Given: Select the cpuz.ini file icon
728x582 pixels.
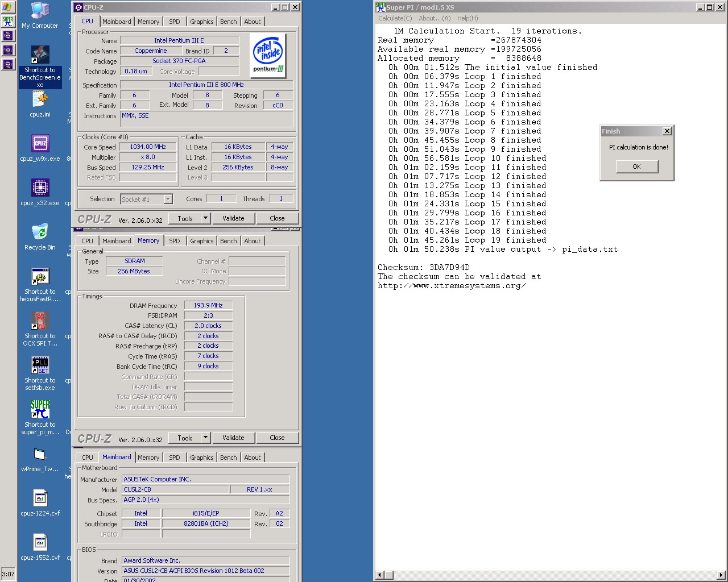Looking at the screenshot, I should (x=40, y=103).
